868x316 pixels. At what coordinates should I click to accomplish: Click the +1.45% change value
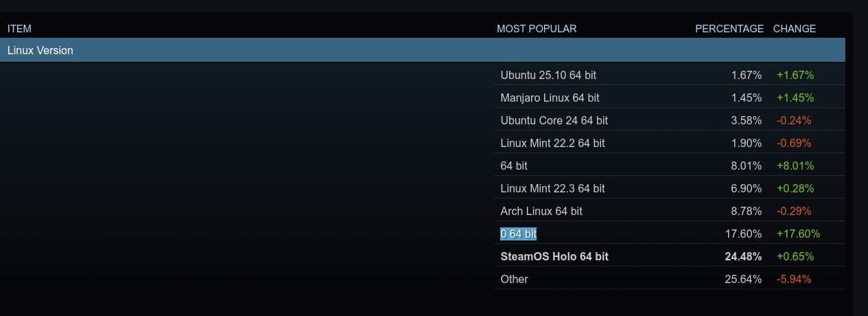pyautogui.click(x=795, y=98)
